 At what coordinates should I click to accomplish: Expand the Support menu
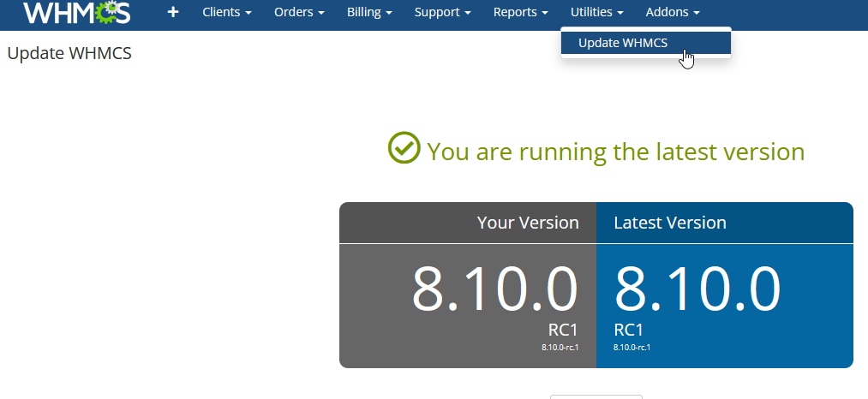443,12
